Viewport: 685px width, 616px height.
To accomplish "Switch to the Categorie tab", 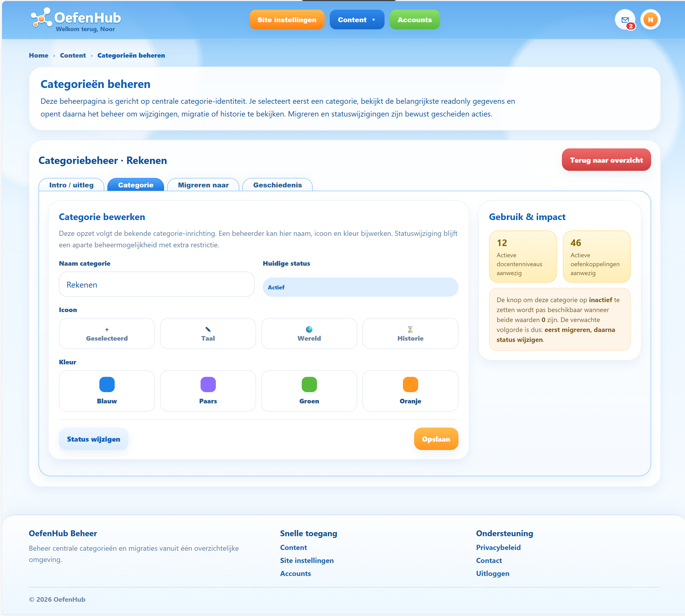I will point(136,185).
